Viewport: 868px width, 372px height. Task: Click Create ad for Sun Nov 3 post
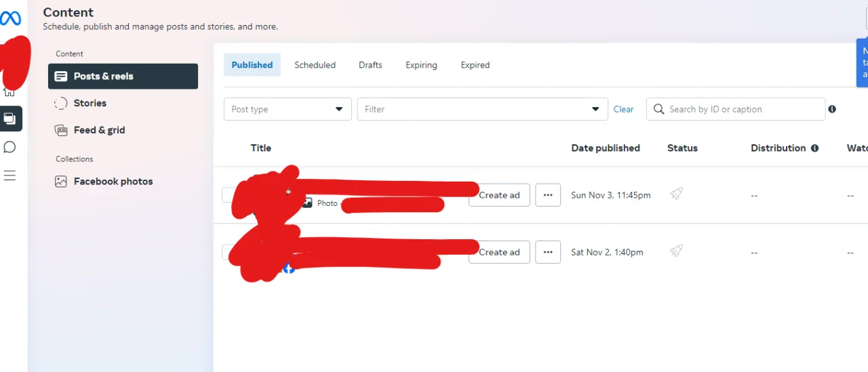point(499,195)
